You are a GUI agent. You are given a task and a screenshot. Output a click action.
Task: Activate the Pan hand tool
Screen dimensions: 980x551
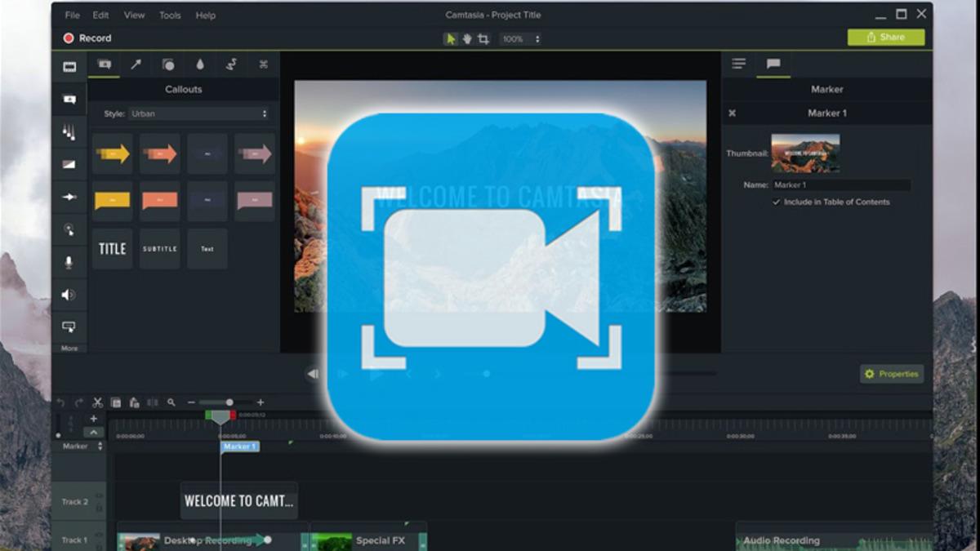pos(467,38)
